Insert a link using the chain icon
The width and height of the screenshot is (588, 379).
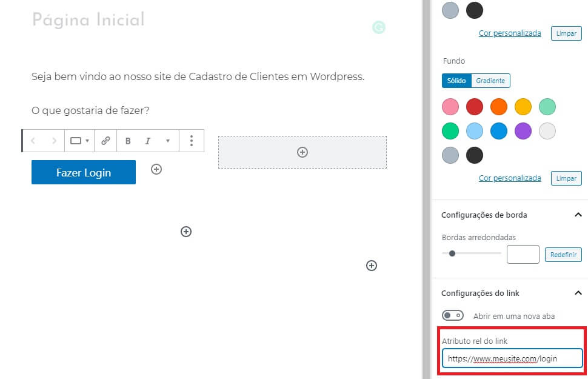(105, 141)
